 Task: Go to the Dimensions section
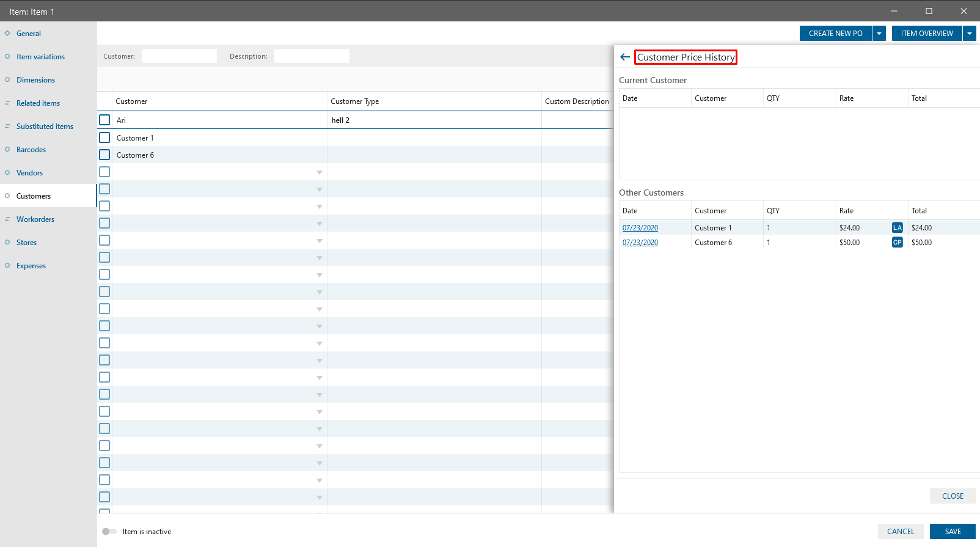click(x=35, y=80)
